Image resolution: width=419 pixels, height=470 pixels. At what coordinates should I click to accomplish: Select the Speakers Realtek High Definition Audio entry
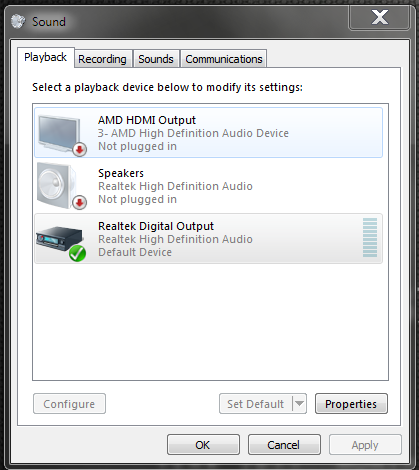[x=208, y=186]
